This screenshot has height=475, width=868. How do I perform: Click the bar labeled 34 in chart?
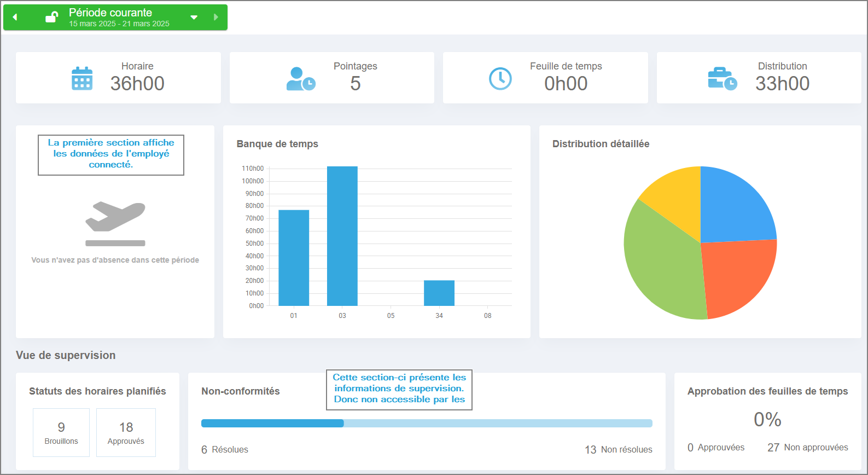point(439,293)
